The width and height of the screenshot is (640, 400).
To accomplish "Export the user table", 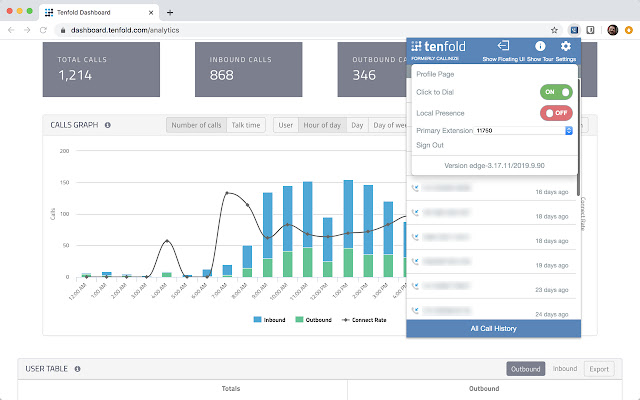I will click(599, 369).
